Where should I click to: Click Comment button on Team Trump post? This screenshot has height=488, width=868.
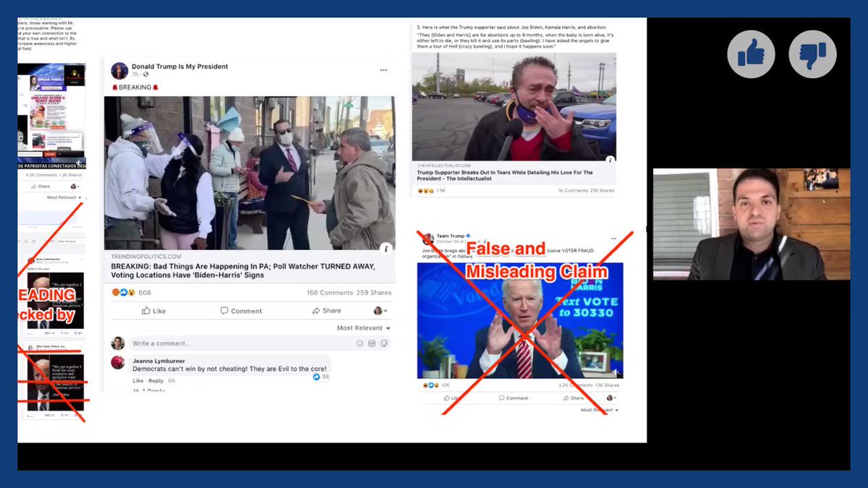coord(514,398)
